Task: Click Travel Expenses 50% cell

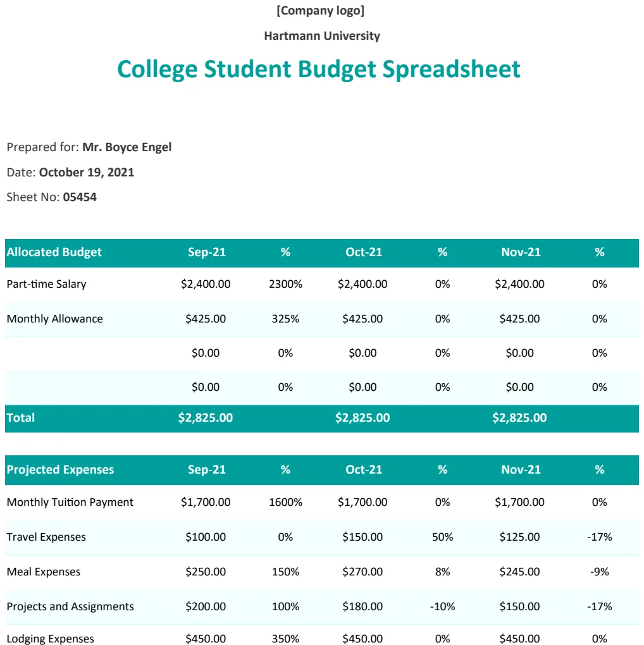Action: (x=442, y=537)
